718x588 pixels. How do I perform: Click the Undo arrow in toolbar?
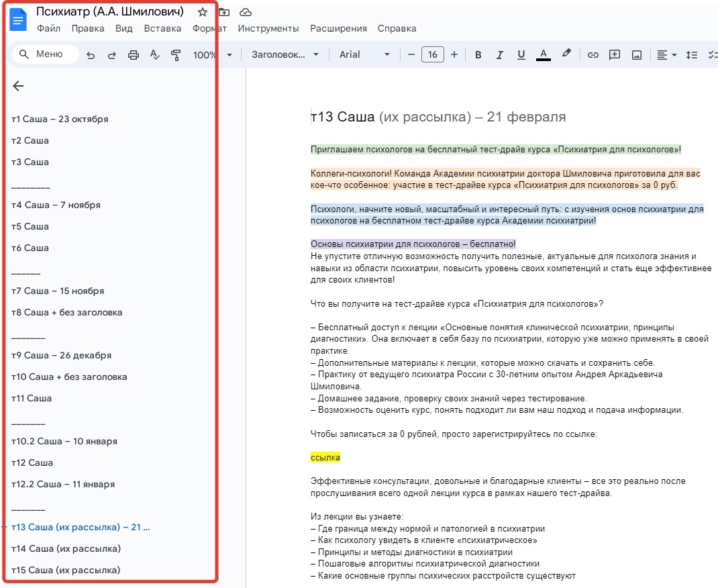tap(91, 55)
